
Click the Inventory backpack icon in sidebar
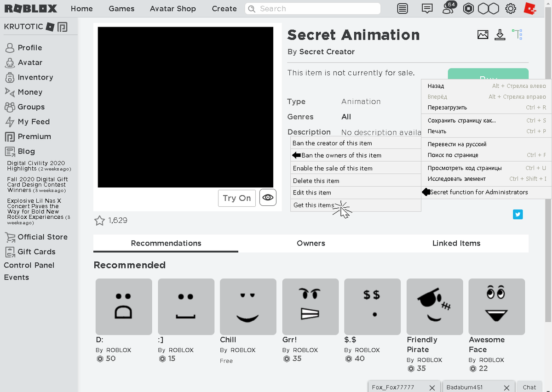point(10,77)
